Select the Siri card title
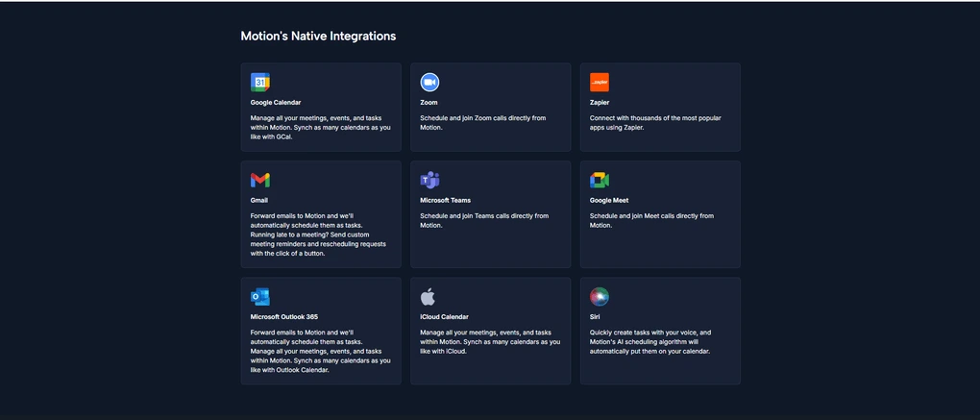Image resolution: width=980 pixels, height=420 pixels. pos(595,317)
